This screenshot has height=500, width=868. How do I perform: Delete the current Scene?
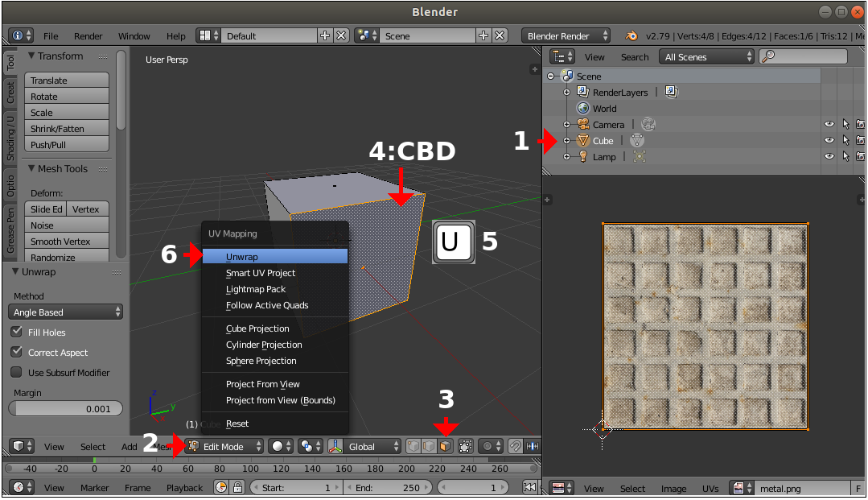pos(500,35)
